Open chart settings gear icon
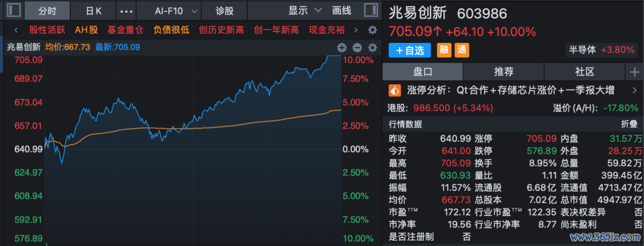The image size is (644, 246). coord(372,48)
